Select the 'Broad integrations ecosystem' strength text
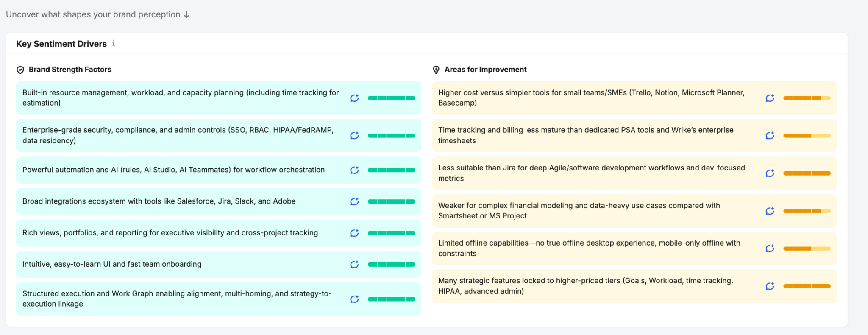The image size is (868, 335). (159, 201)
